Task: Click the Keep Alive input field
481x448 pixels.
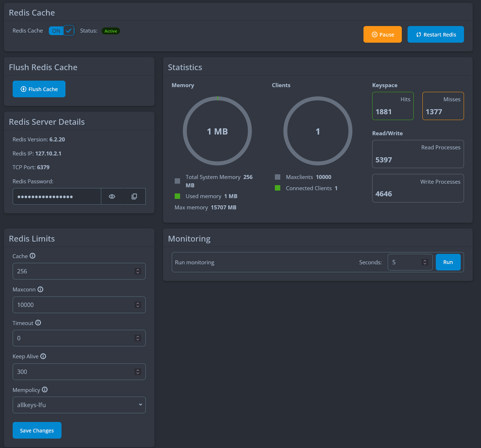Action: [72, 372]
